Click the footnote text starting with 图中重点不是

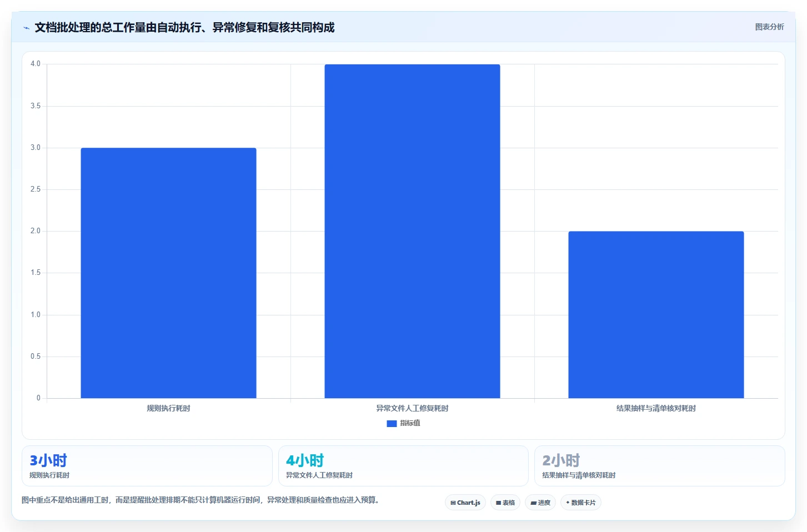click(202, 500)
